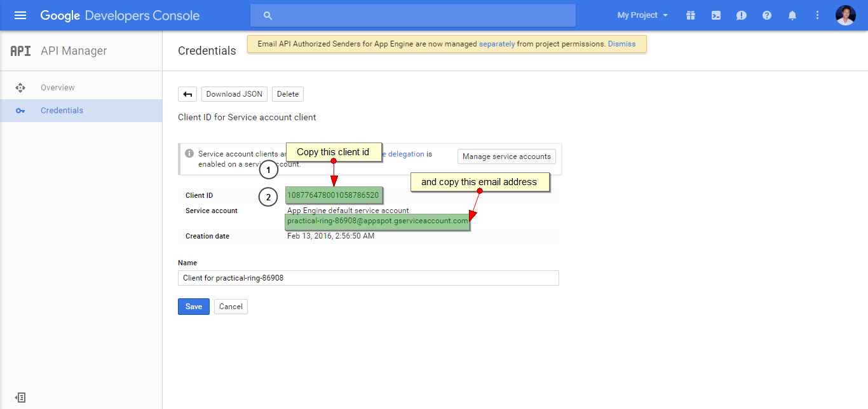The width and height of the screenshot is (868, 409).
Task: Focus the top search field
Action: pyautogui.click(x=413, y=15)
